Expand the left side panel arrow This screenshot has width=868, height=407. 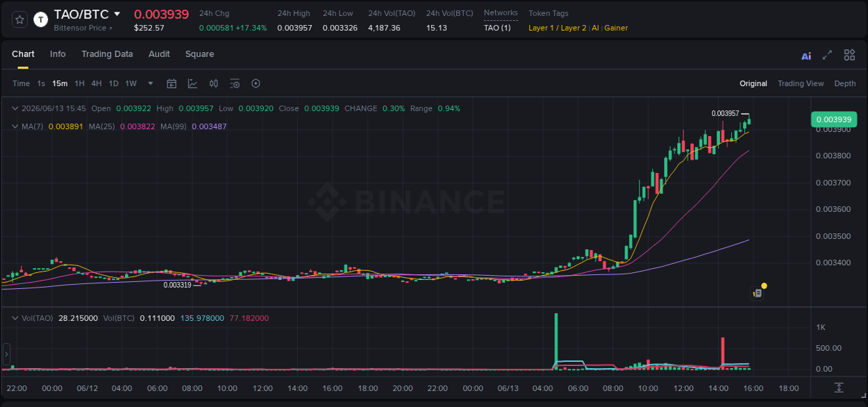6,354
